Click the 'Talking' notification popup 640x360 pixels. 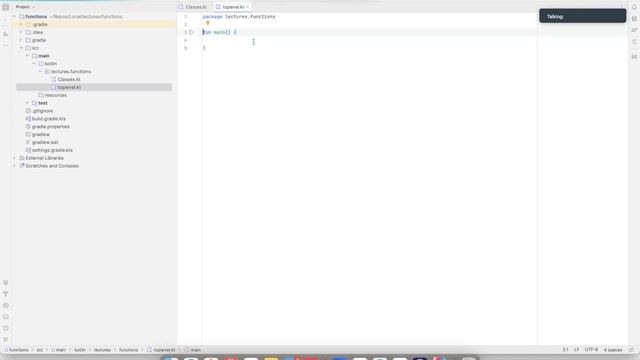(582, 16)
